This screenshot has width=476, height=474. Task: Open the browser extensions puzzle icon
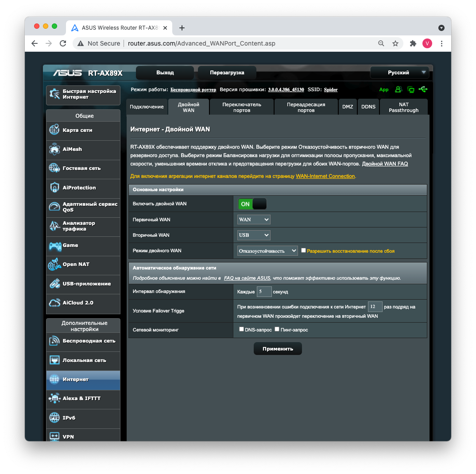(x=413, y=43)
